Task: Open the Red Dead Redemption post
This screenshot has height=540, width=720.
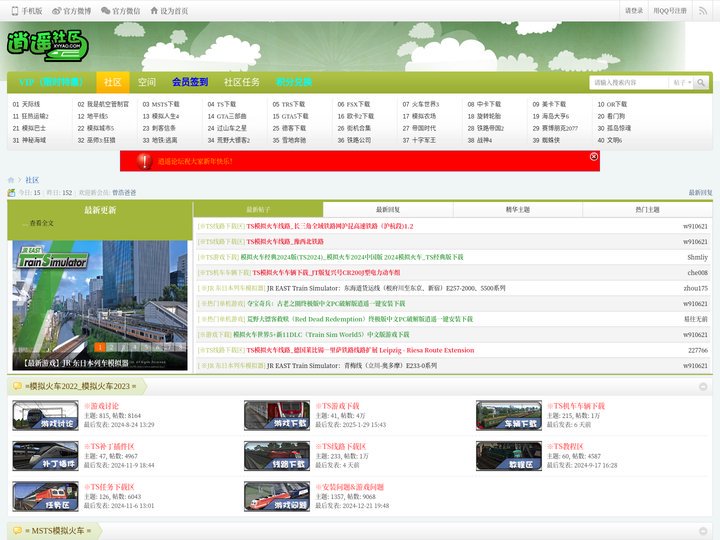Action: [x=360, y=319]
